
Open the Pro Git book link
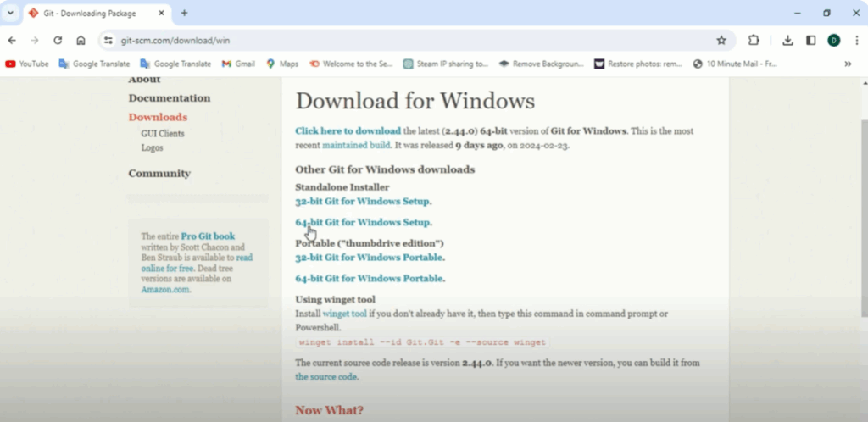[x=208, y=236]
